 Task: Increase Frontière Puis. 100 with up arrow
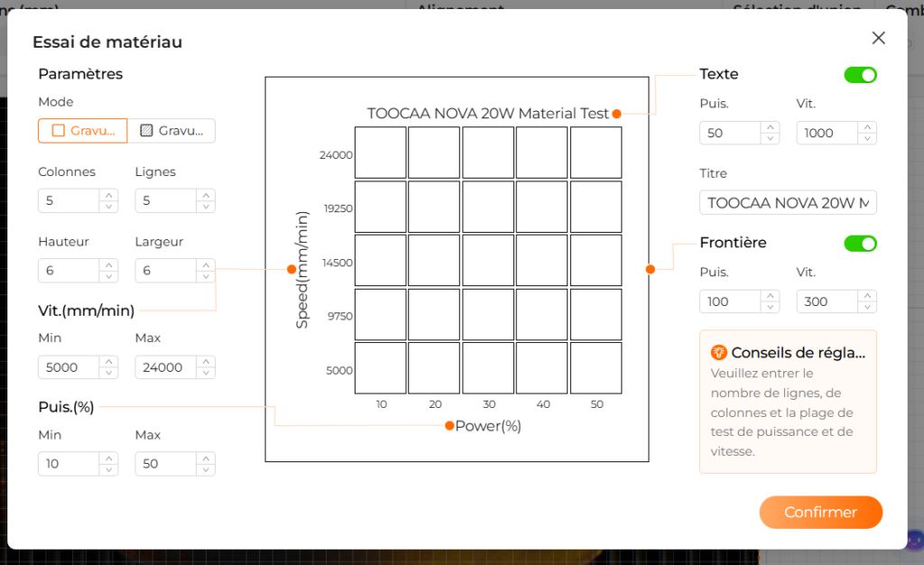(x=771, y=296)
